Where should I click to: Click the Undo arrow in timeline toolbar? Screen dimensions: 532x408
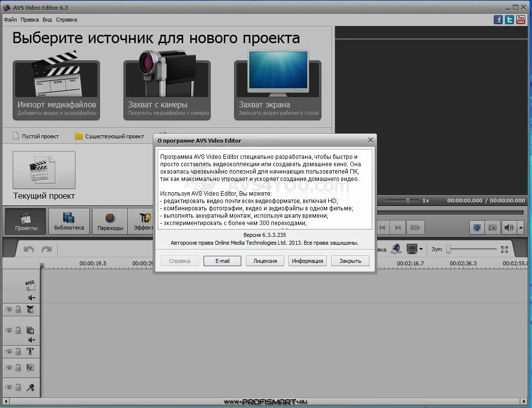tap(29, 250)
